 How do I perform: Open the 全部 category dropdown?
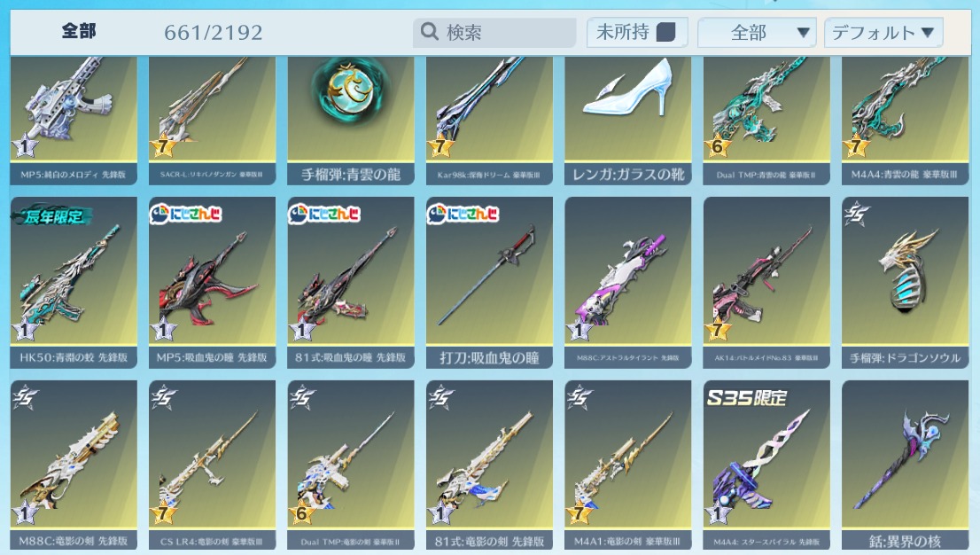pyautogui.click(x=757, y=33)
